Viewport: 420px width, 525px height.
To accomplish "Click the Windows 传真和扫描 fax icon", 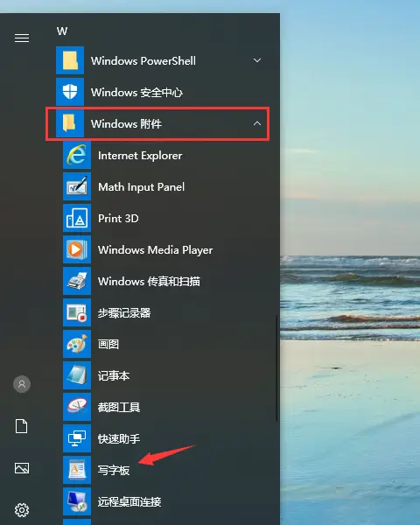I will click(77, 281).
